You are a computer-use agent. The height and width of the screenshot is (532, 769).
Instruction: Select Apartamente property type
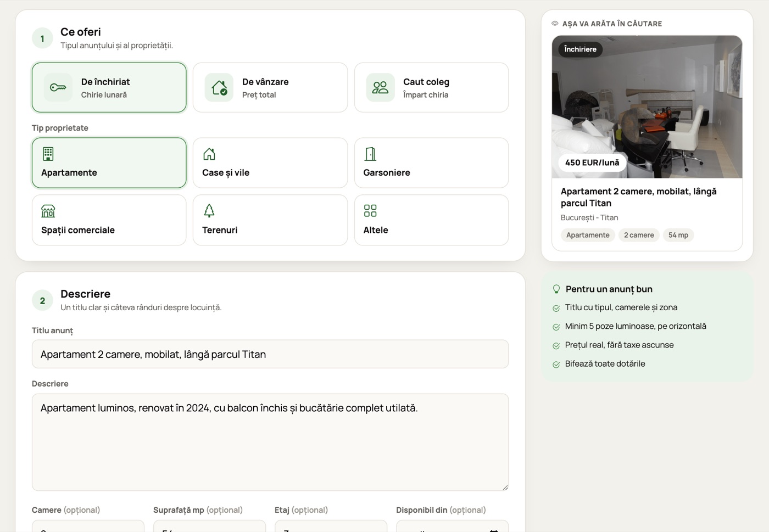109,163
